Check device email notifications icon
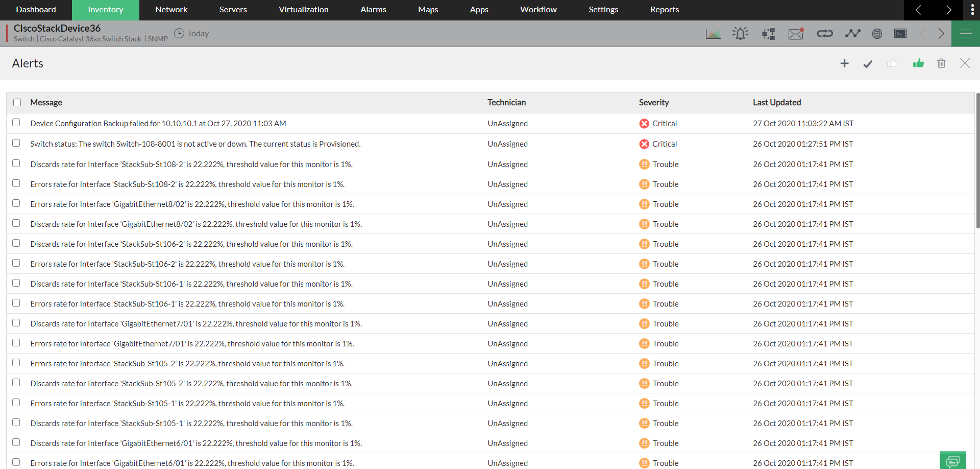Image resolution: width=980 pixels, height=469 pixels. pos(796,33)
